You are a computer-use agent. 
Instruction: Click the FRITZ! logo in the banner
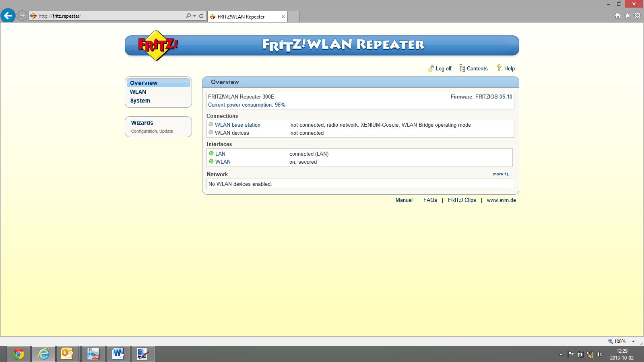158,45
